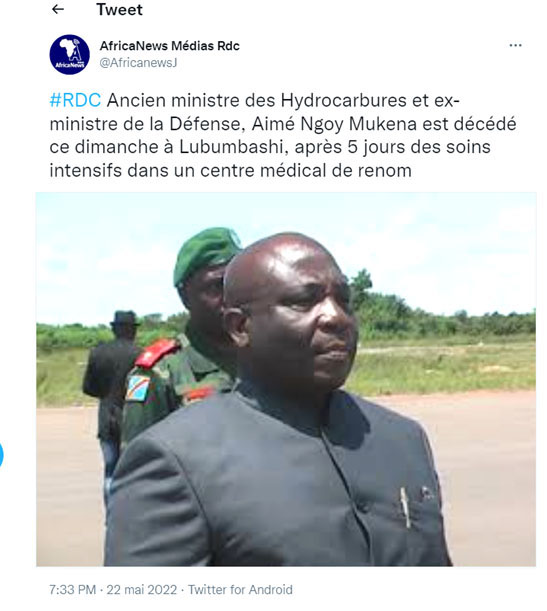This screenshot has height=611, width=547.
Task: Click the partial blue circle button at left edge
Action: (x=1, y=454)
